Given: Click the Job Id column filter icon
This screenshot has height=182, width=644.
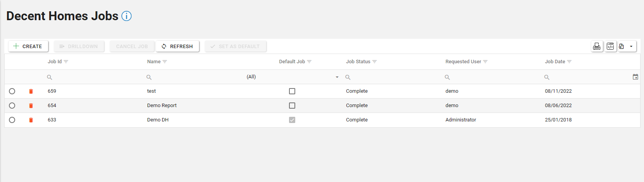Looking at the screenshot, I should (x=66, y=62).
